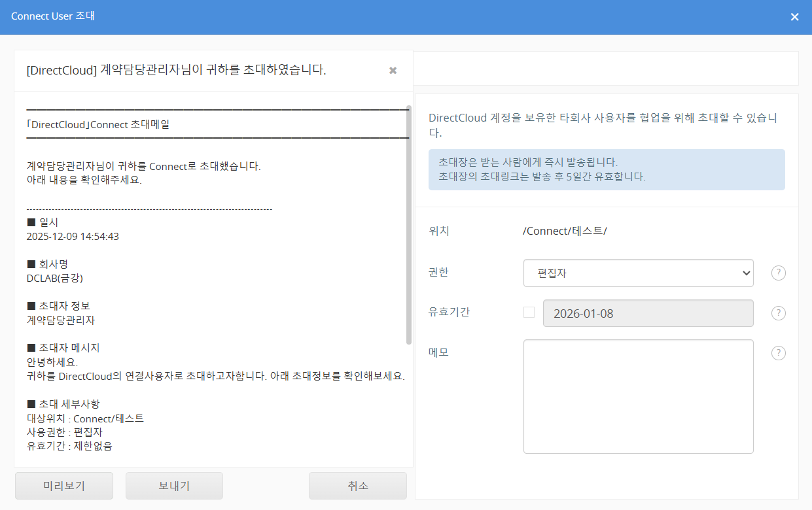
Task: Click the 미리보기 button
Action: point(64,486)
